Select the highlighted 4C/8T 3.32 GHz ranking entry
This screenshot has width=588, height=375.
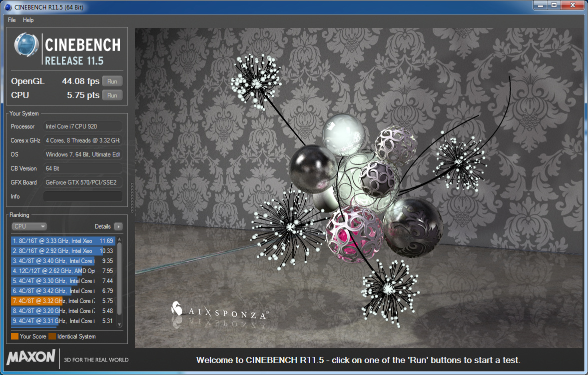pyautogui.click(x=62, y=301)
